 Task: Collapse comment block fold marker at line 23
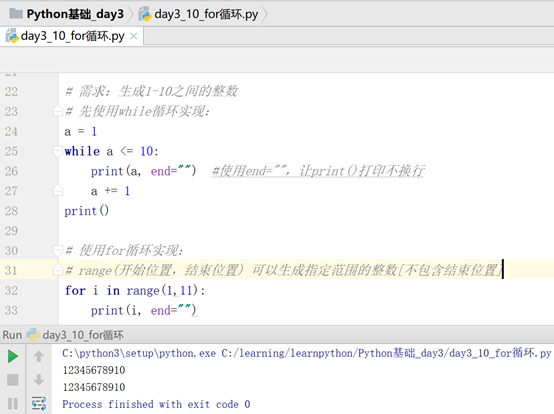point(58,111)
